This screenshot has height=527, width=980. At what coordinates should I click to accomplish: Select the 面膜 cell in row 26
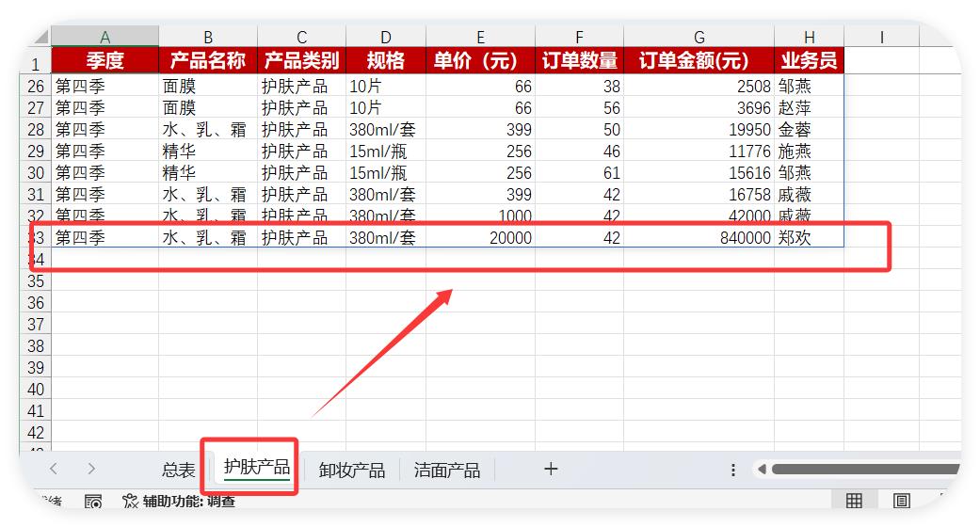(208, 87)
